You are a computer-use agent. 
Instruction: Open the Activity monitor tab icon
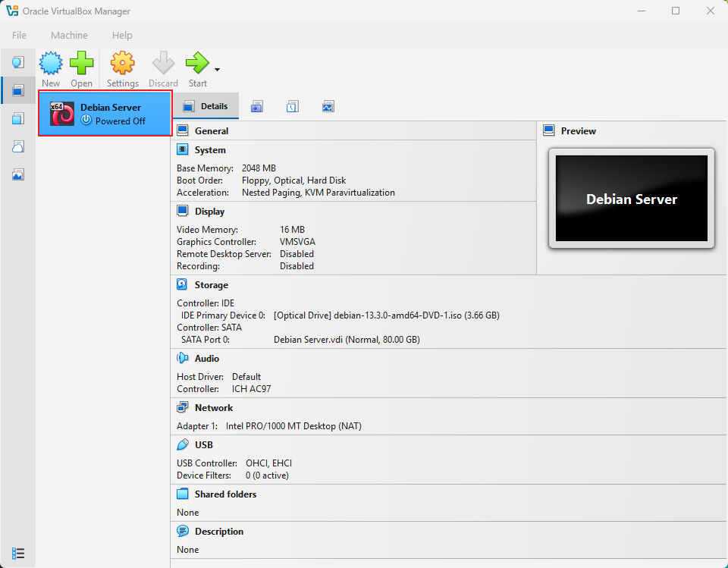point(328,107)
